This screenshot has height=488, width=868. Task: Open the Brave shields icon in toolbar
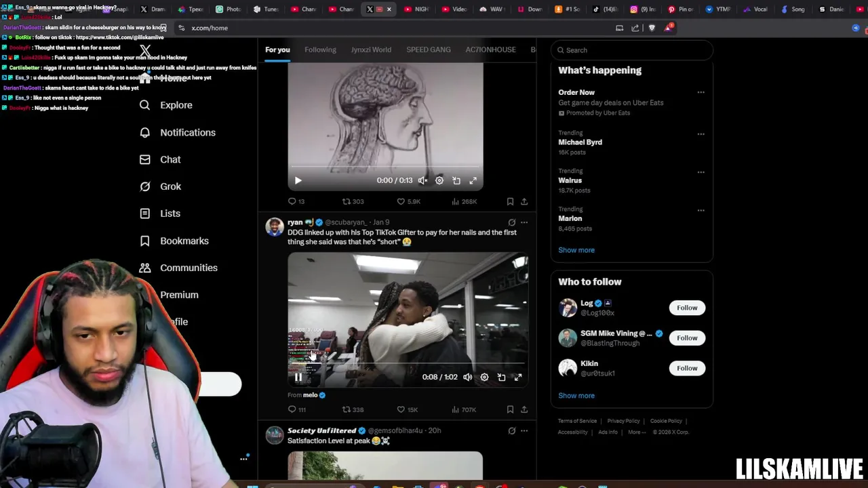click(652, 28)
